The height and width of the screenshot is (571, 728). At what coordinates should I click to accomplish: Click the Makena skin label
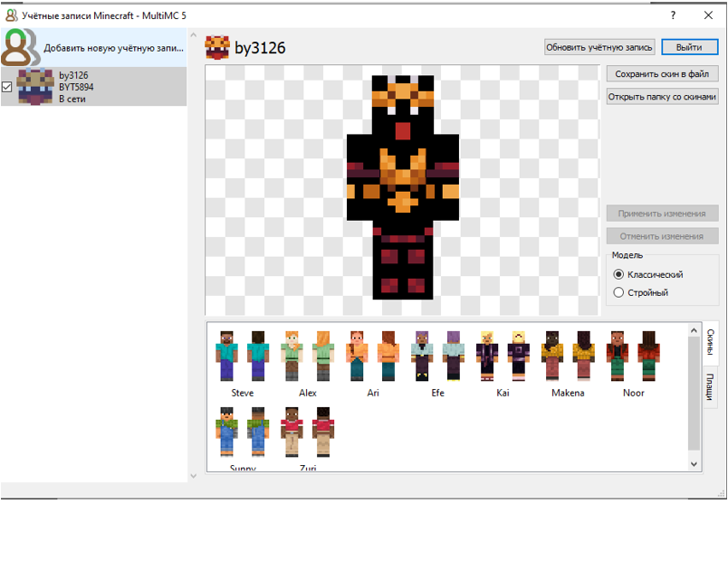tap(568, 393)
